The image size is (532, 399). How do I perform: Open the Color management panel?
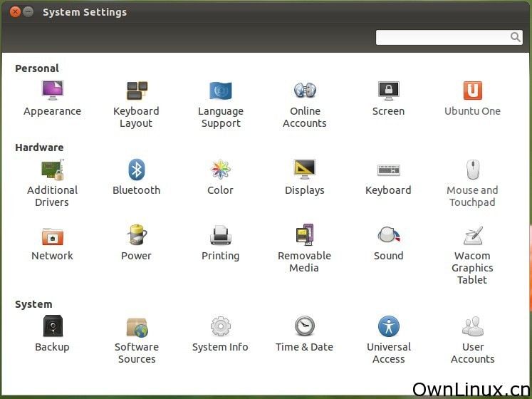point(220,170)
